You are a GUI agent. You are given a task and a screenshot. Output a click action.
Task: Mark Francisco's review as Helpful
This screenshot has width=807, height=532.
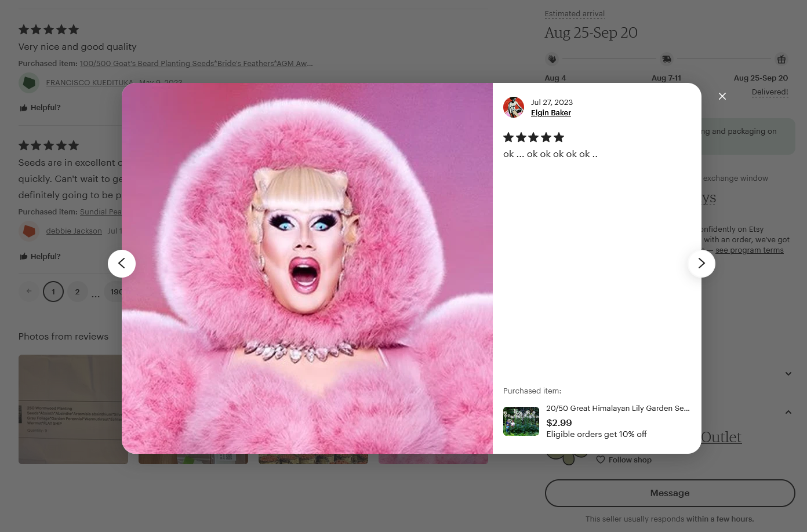(39, 108)
